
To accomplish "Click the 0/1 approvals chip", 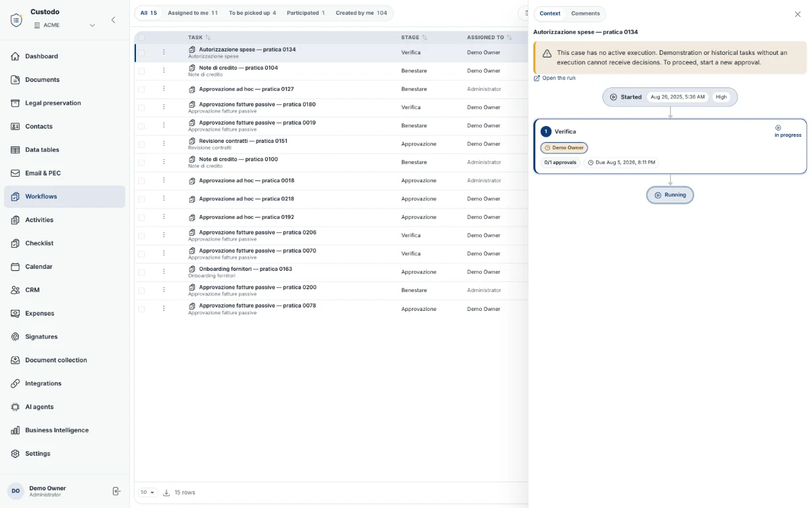I will point(560,163).
